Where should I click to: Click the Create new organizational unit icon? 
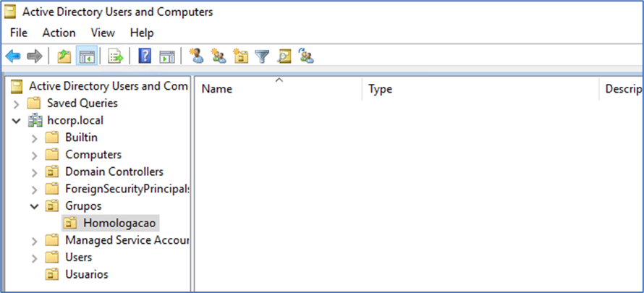pyautogui.click(x=240, y=56)
